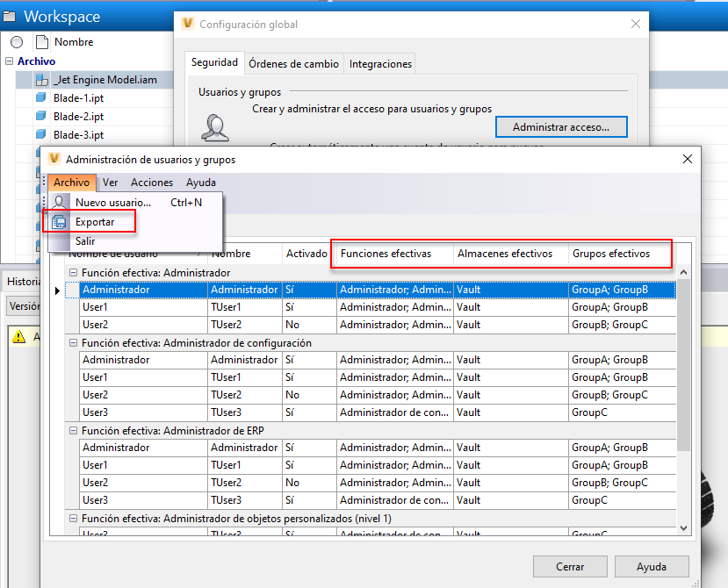Click the Blade-1.ipt part icon
728x588 pixels.
(x=41, y=97)
